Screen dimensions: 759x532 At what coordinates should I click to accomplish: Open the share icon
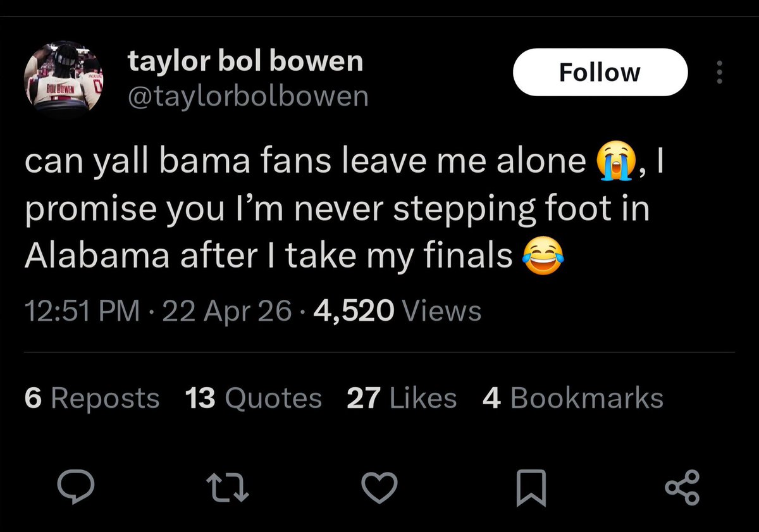682,487
